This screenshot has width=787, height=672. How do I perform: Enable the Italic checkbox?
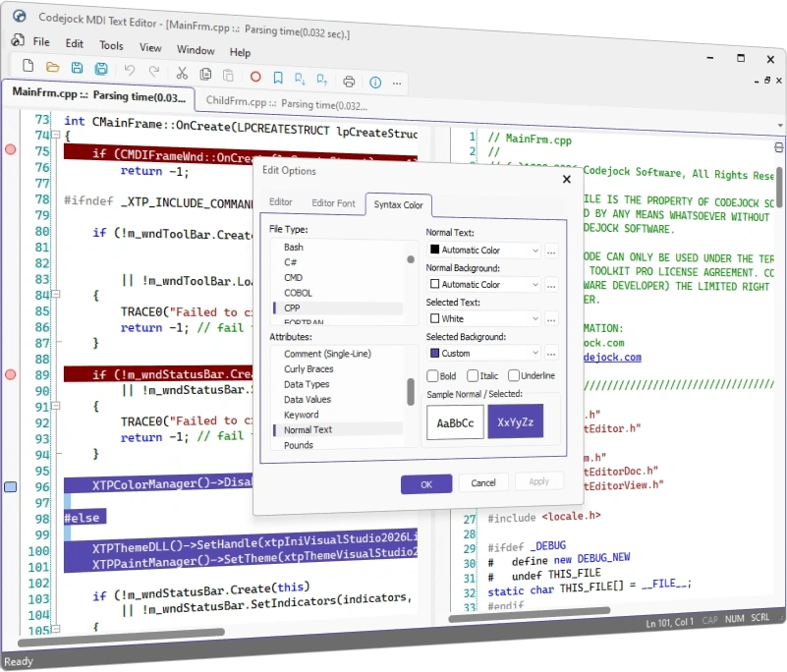473,375
